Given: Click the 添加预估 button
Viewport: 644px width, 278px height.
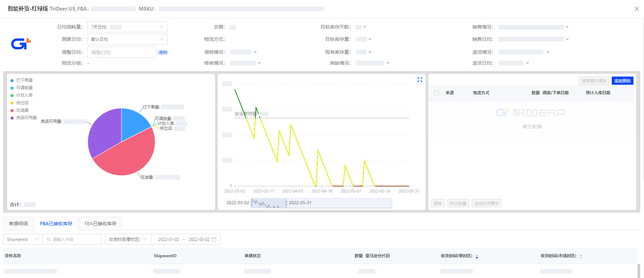Looking at the screenshot, I should coord(622,81).
